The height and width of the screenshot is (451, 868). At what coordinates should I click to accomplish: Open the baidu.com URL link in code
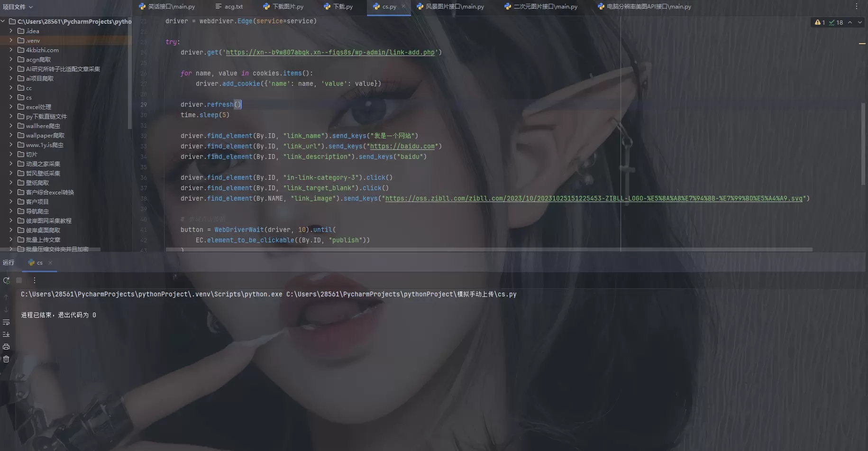[402, 146]
